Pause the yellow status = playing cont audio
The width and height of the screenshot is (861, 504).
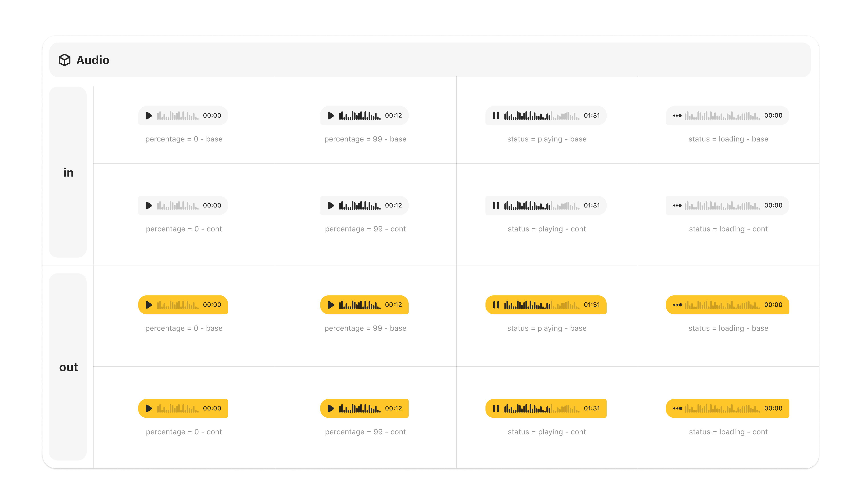pos(496,408)
